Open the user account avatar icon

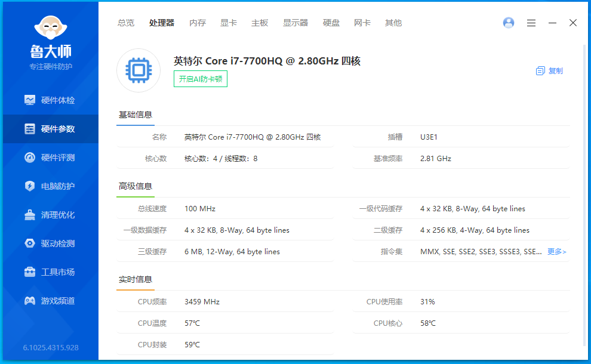pyautogui.click(x=509, y=23)
